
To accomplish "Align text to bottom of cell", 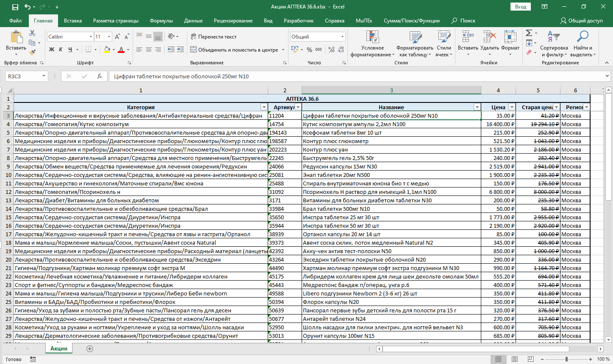I will click(x=158, y=37).
